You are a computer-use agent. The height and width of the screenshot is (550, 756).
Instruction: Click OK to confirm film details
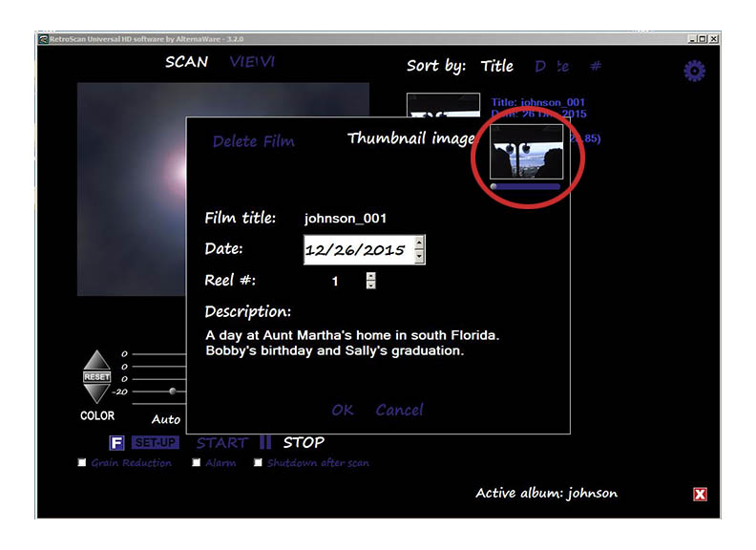coord(342,410)
